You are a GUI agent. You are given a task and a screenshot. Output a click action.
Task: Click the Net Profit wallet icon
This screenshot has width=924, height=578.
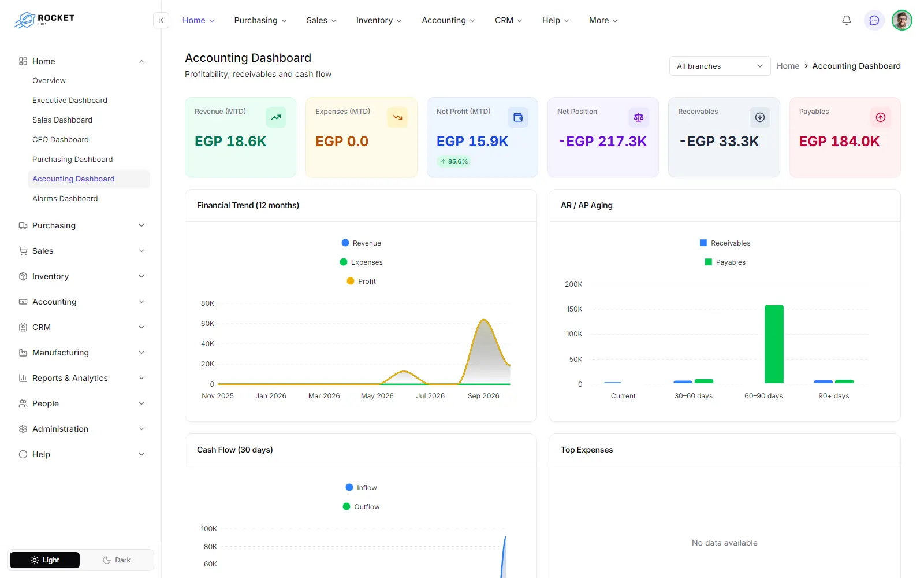point(518,117)
